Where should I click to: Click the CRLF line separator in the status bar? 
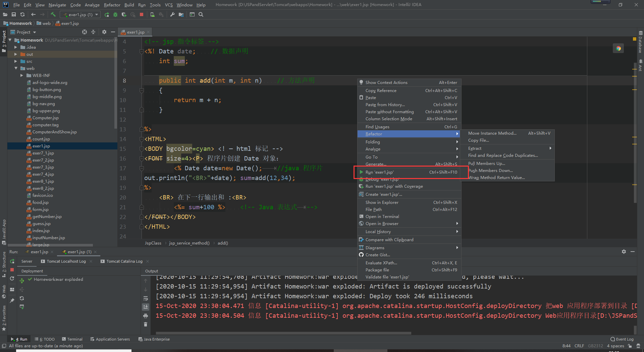pyautogui.click(x=579, y=346)
